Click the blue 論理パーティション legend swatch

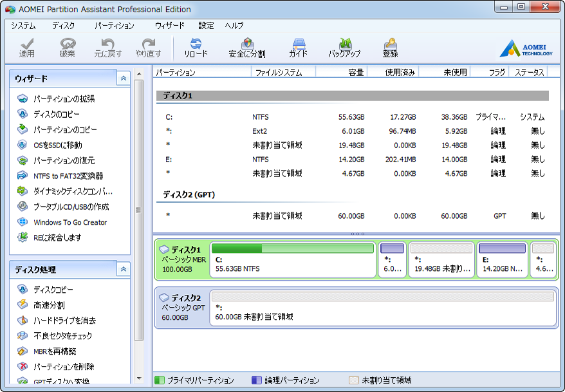[257, 380]
